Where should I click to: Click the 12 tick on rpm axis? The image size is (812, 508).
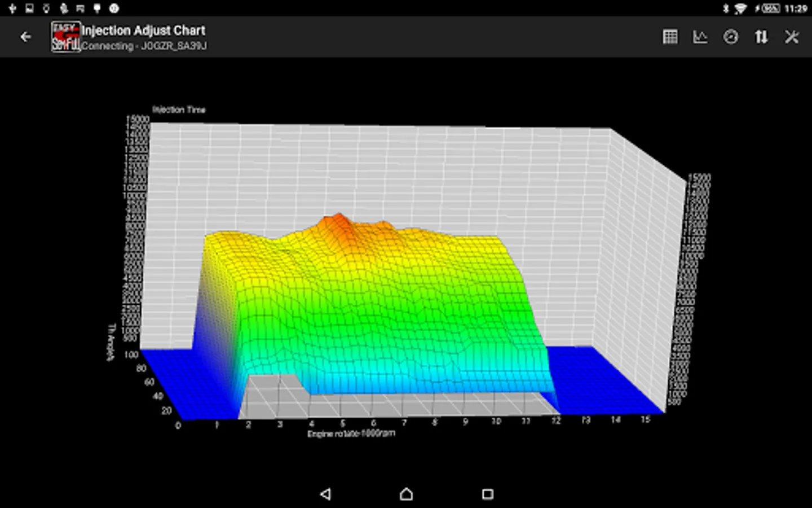coord(556,421)
